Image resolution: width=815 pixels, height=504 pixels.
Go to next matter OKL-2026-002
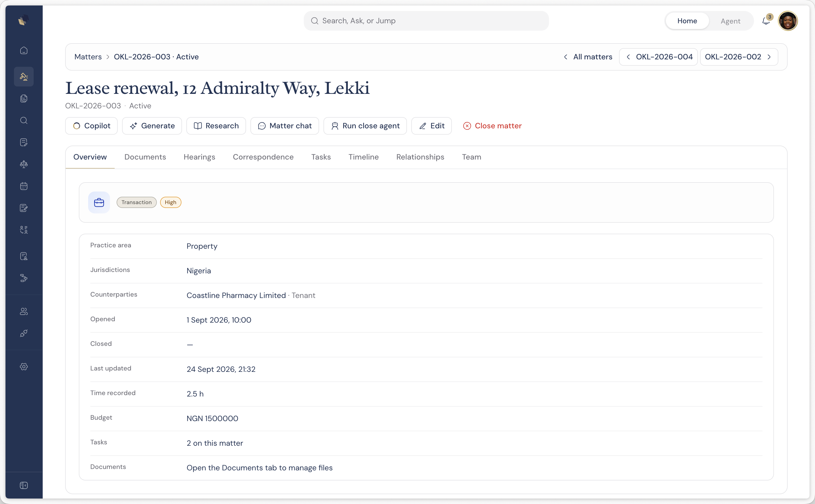coord(739,57)
